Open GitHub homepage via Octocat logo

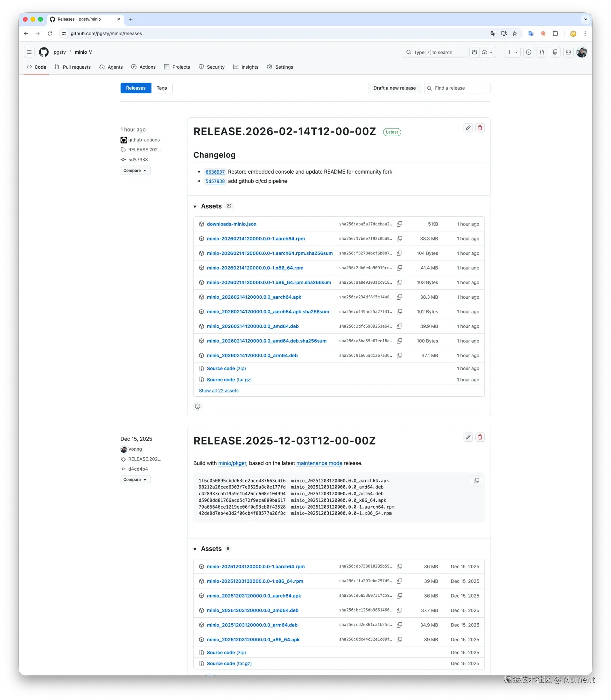(x=44, y=52)
